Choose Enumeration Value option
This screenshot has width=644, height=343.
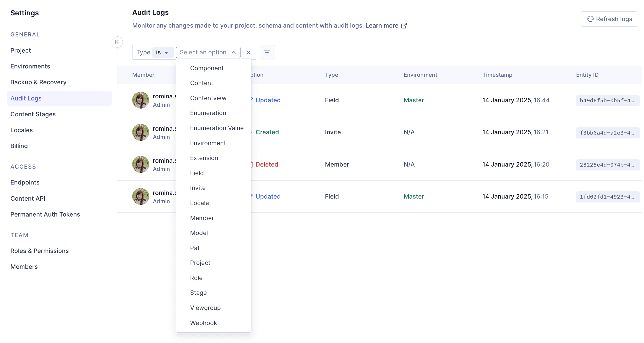point(217,128)
